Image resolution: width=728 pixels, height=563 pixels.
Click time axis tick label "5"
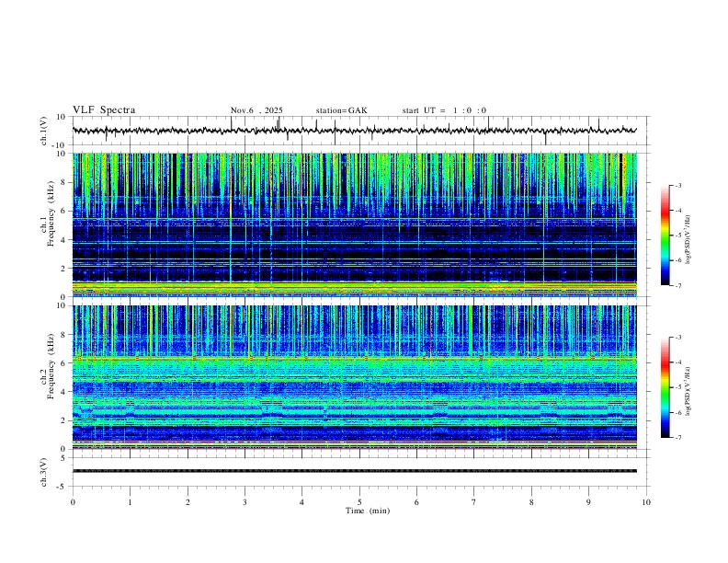pos(359,502)
